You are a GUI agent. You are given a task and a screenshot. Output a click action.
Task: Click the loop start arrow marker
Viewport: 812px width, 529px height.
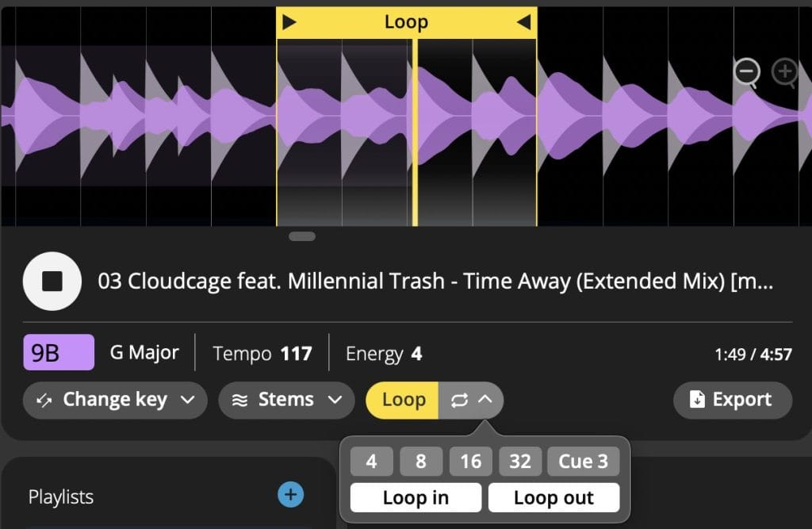click(x=289, y=22)
